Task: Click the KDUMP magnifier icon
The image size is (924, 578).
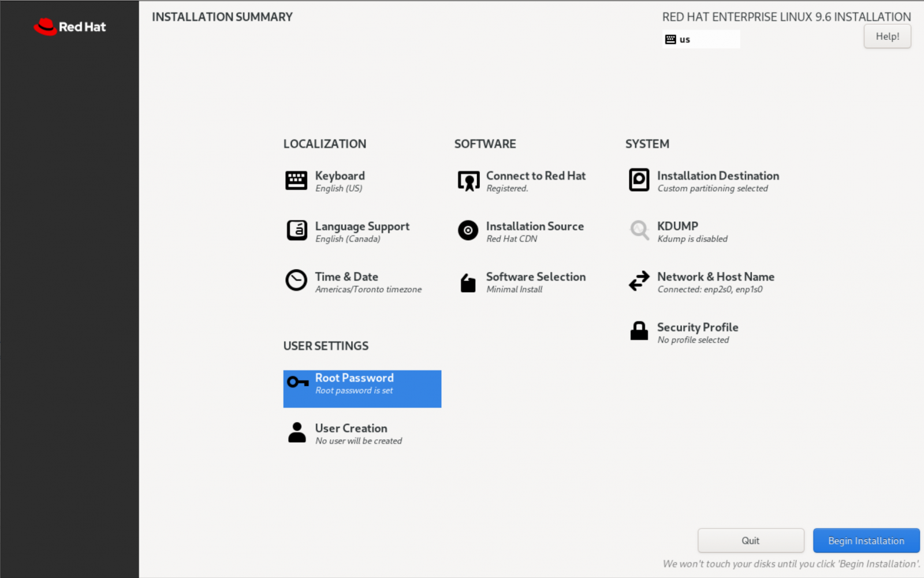Action: click(639, 230)
